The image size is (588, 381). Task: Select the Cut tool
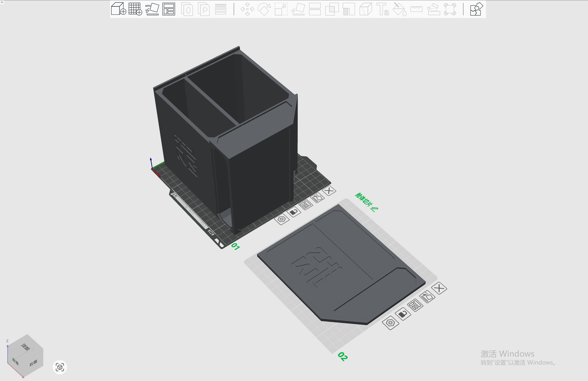[315, 9]
